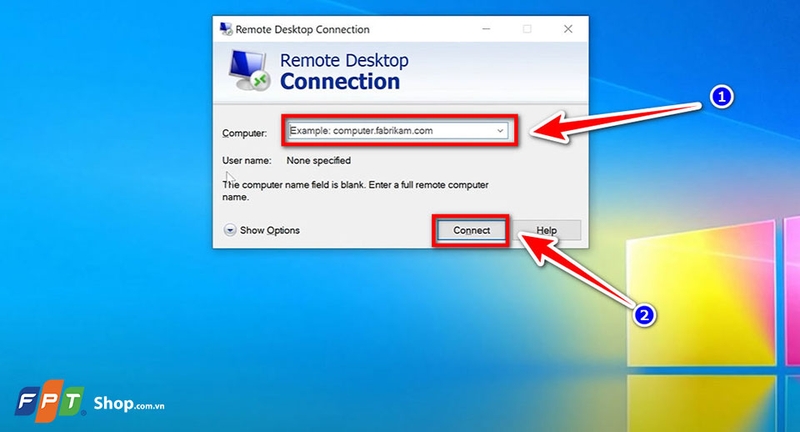
Task: Expand Show Options arrow icon
Action: 230,231
